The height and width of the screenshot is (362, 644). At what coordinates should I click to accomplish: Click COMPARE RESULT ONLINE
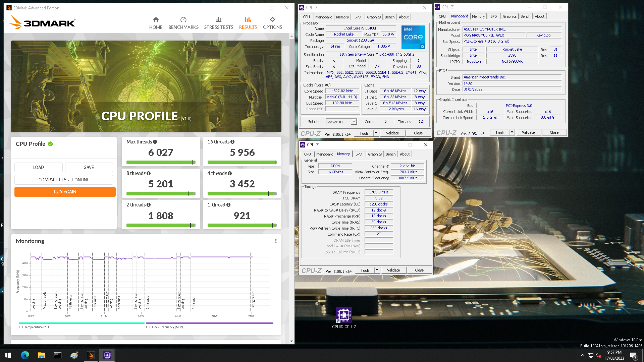click(64, 180)
